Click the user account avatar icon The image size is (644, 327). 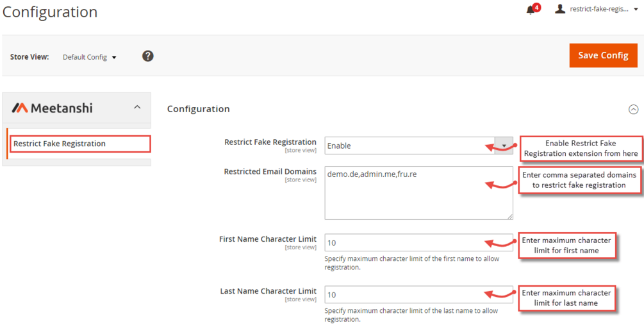click(x=560, y=9)
